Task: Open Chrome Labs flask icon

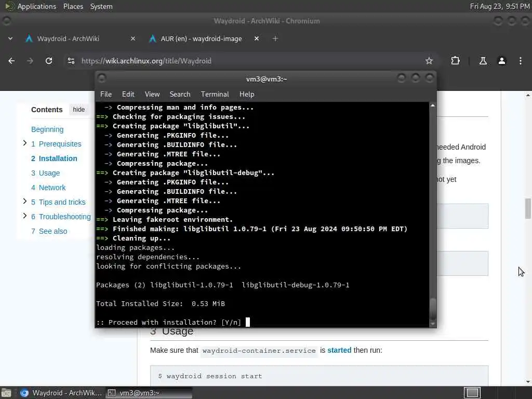Action: click(x=483, y=61)
